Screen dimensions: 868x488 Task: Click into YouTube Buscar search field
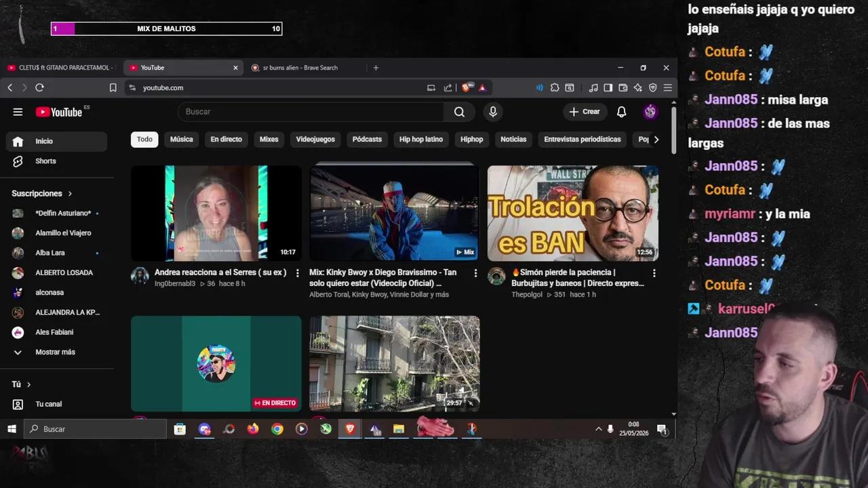311,112
